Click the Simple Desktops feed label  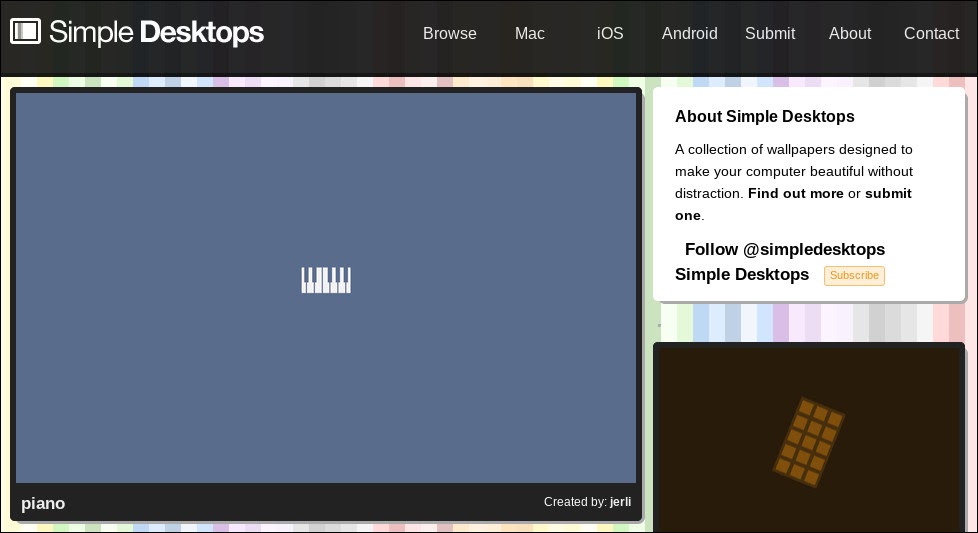[742, 274]
